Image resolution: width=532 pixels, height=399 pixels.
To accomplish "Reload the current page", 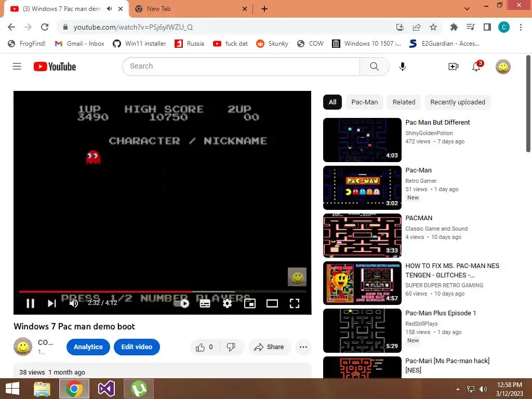I will tap(45, 27).
